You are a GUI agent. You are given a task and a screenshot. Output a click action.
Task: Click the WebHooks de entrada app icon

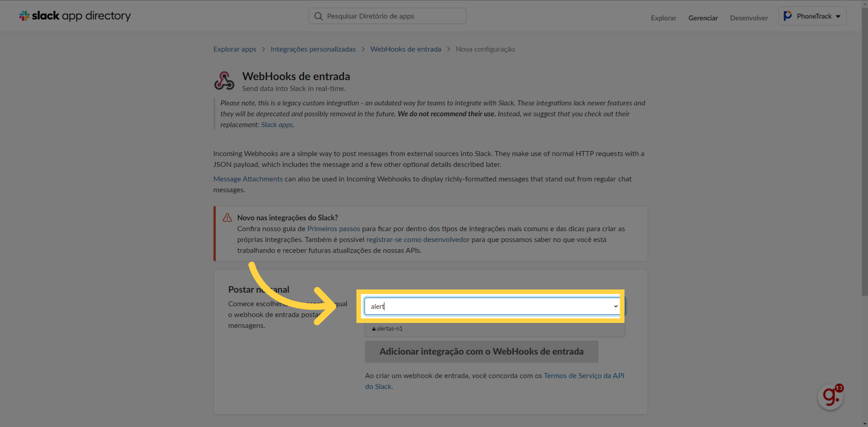click(224, 81)
